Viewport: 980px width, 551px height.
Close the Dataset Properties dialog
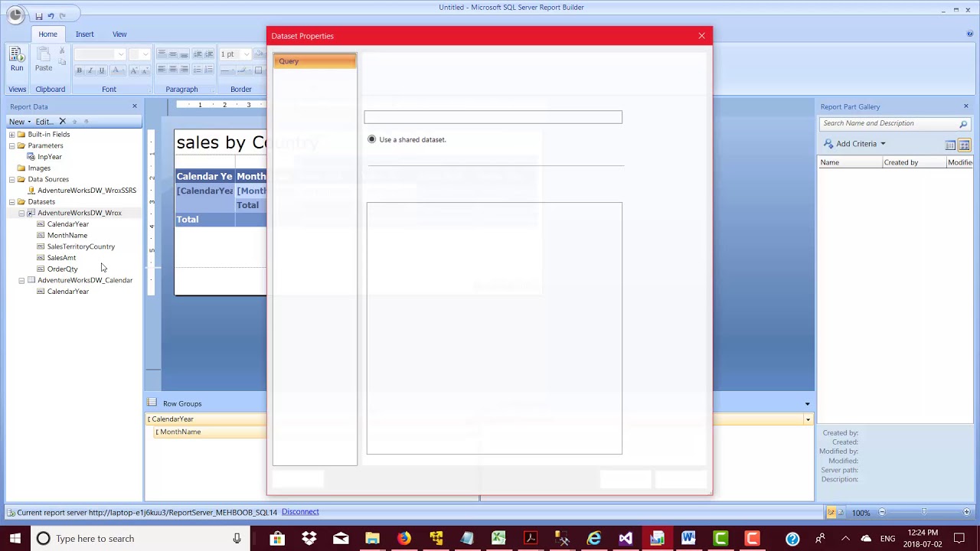701,36
